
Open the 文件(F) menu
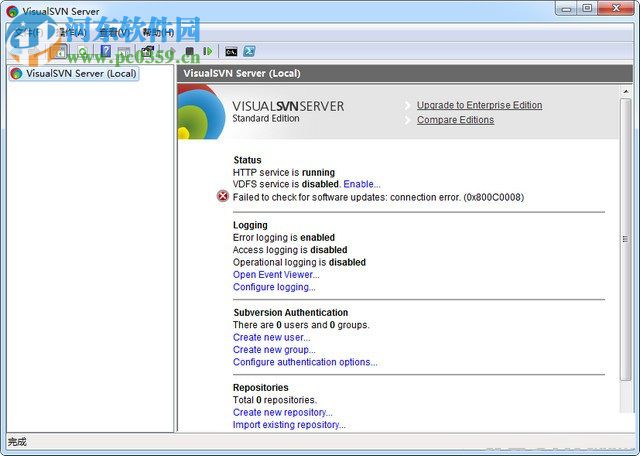click(x=29, y=33)
